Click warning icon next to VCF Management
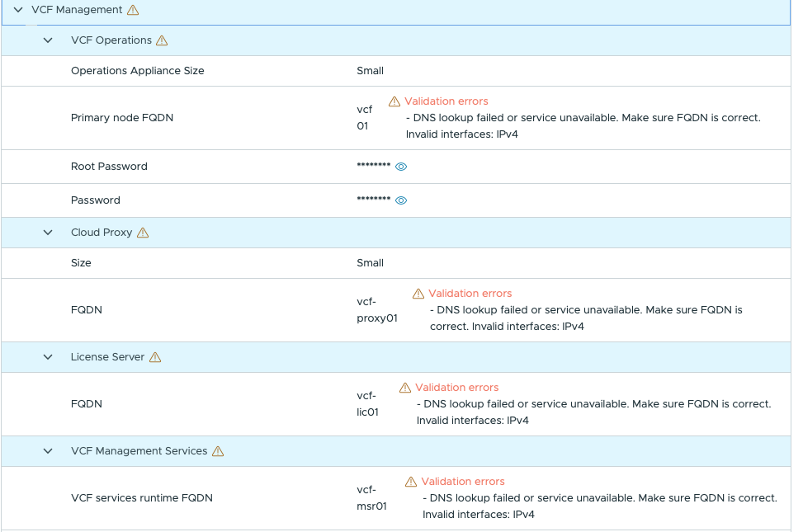 coord(133,10)
